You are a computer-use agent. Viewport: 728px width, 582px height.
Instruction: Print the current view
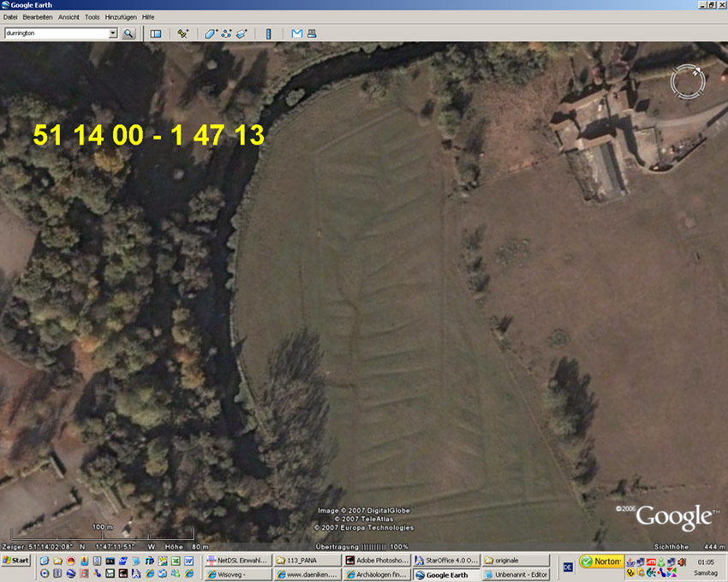[312, 33]
